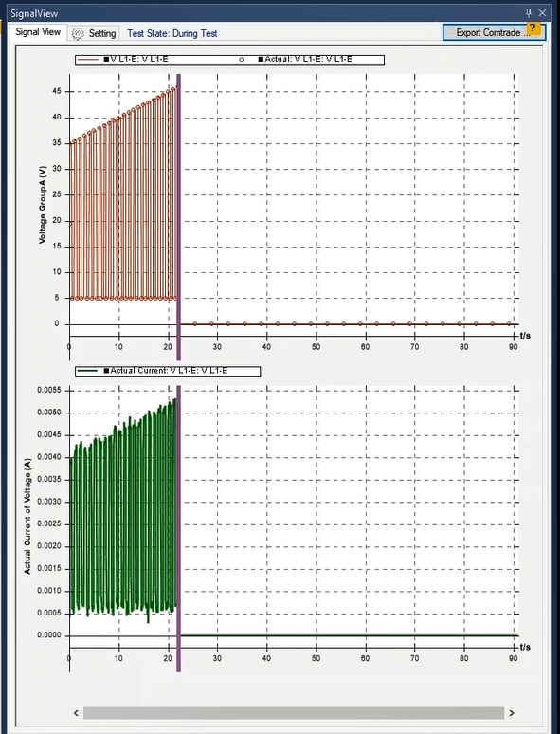
Task: Click green line swatch in current legend
Action: 87,371
